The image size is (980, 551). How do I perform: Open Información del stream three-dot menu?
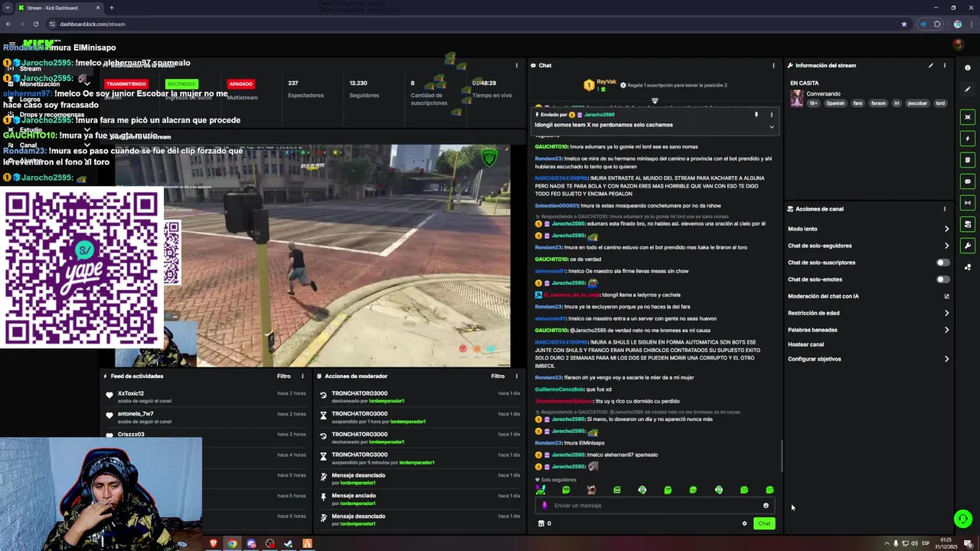(x=945, y=65)
